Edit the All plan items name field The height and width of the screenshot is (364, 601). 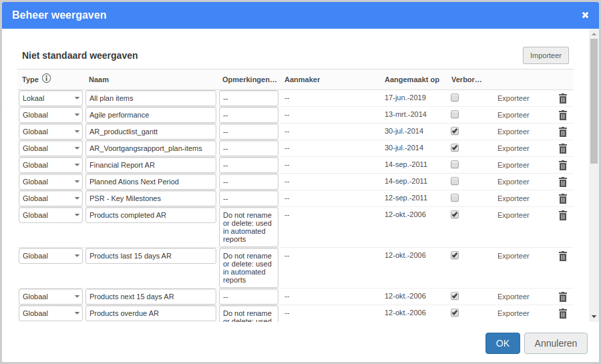[151, 98]
